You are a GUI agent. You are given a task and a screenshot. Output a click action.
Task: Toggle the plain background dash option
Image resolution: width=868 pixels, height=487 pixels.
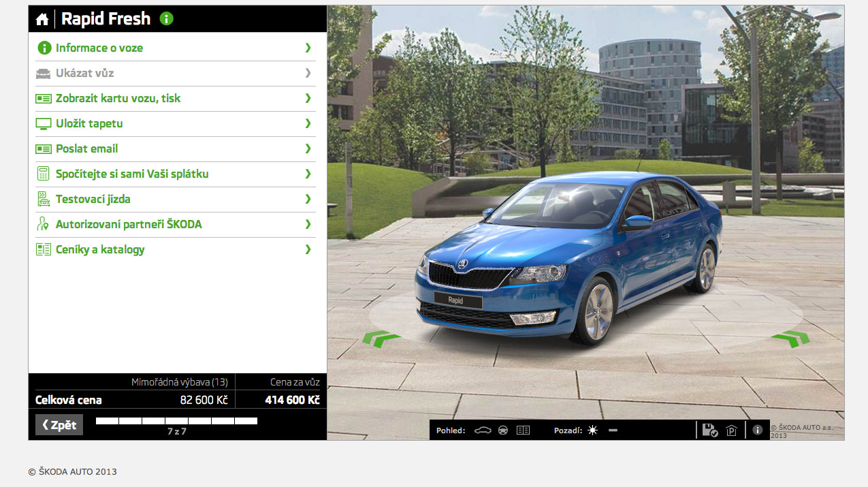pyautogui.click(x=613, y=430)
